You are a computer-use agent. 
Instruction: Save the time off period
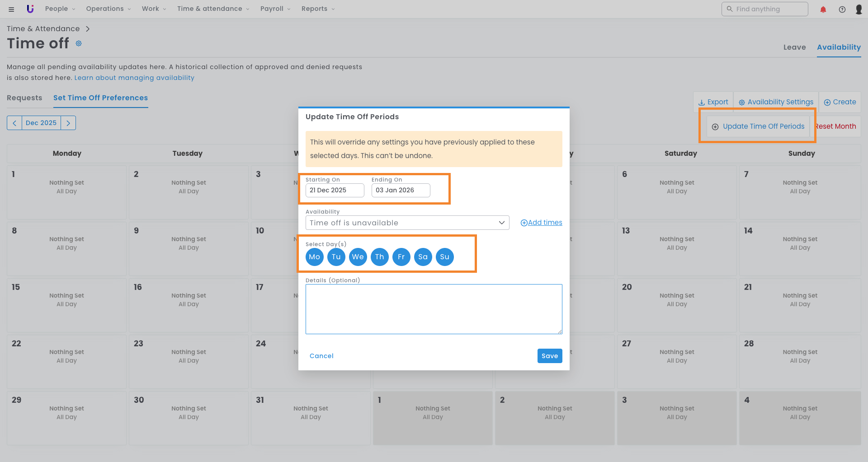(549, 356)
